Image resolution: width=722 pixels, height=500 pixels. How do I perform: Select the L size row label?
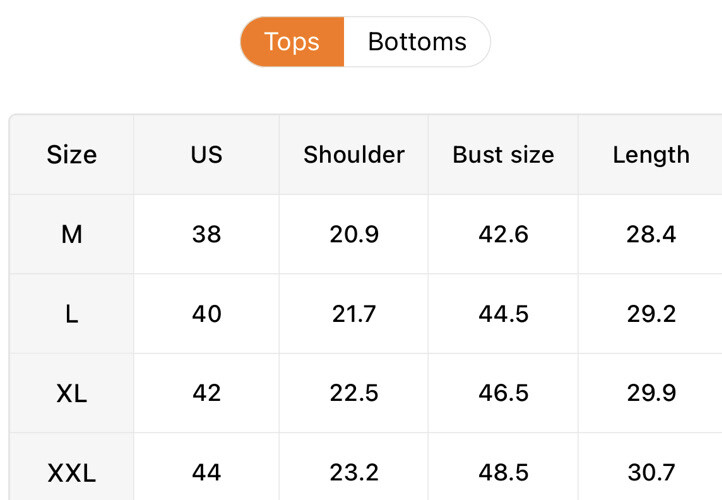click(x=72, y=314)
